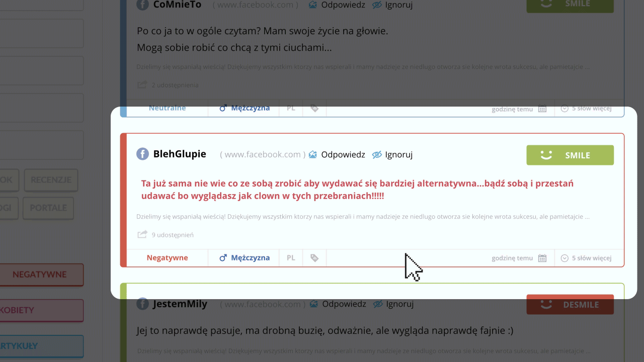The image size is (644, 362).
Task: Open the www.facebook.com link for BlehGlupie
Action: pyautogui.click(x=262, y=155)
